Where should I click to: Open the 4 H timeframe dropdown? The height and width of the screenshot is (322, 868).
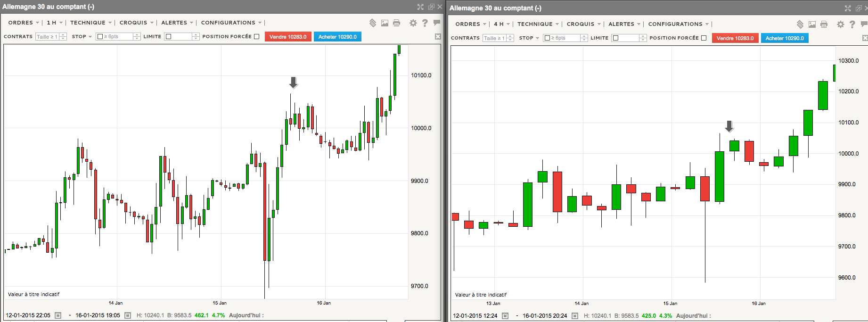tap(501, 24)
